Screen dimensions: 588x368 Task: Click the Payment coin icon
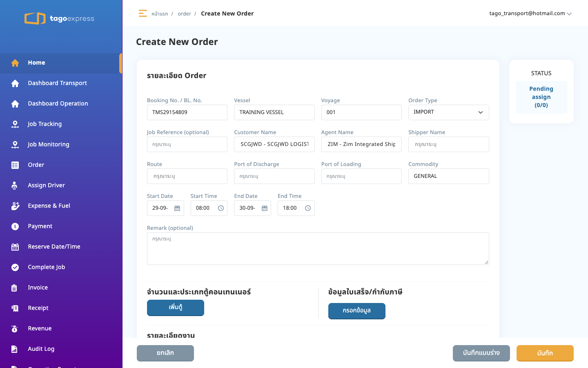click(15, 227)
